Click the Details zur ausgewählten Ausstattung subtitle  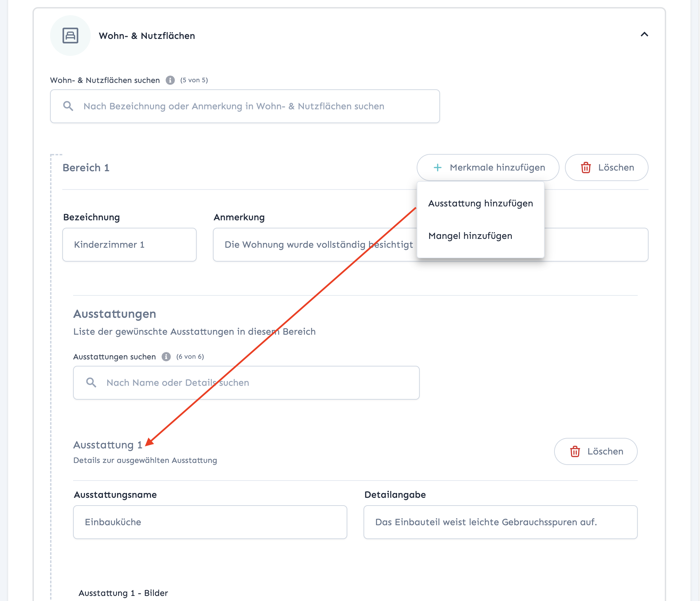point(145,460)
